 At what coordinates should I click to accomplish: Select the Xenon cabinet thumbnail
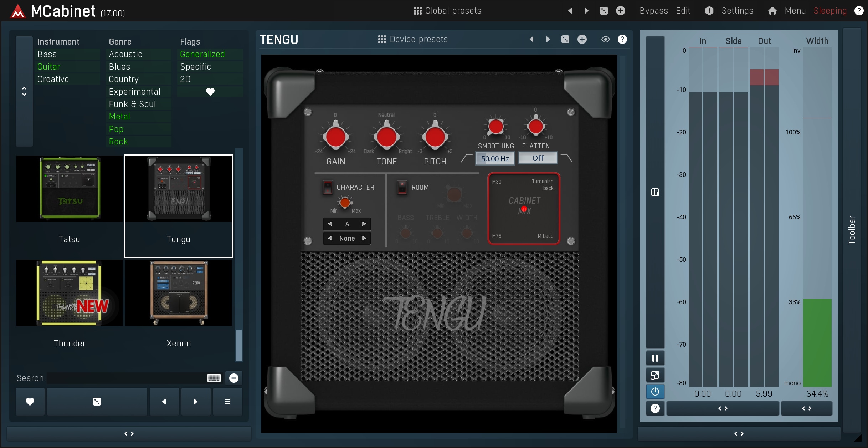click(179, 293)
